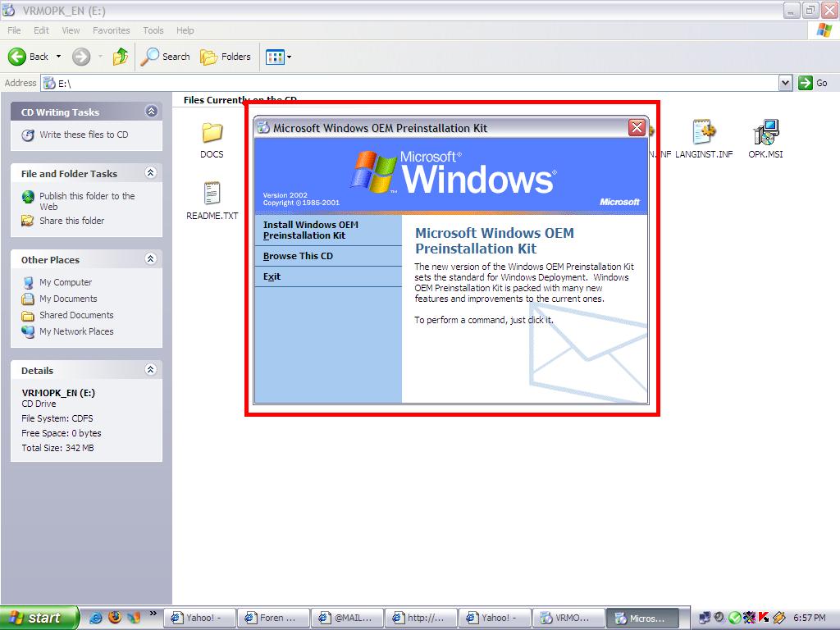Choose Install Windows OEM Preinstallation Kit
This screenshot has height=630, width=840.
point(328,231)
